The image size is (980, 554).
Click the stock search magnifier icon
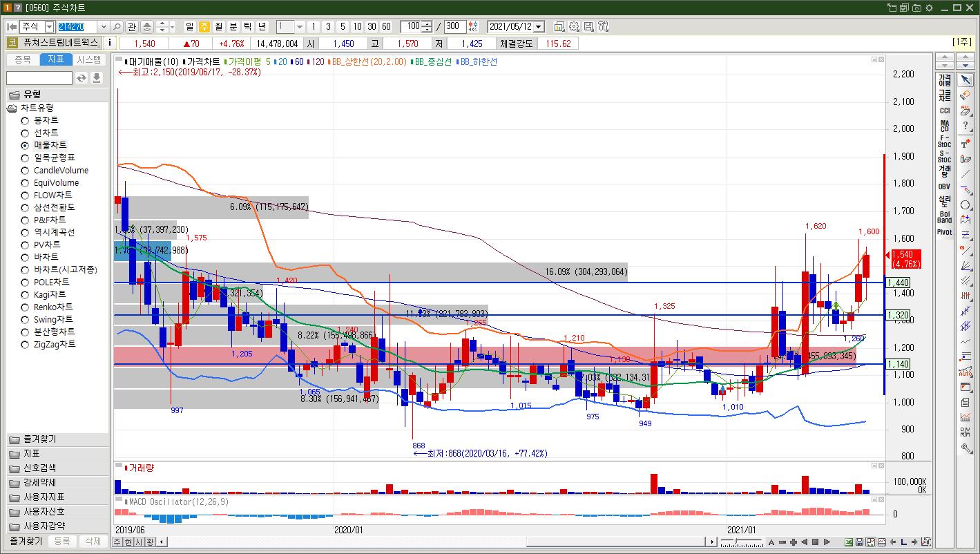(117, 26)
